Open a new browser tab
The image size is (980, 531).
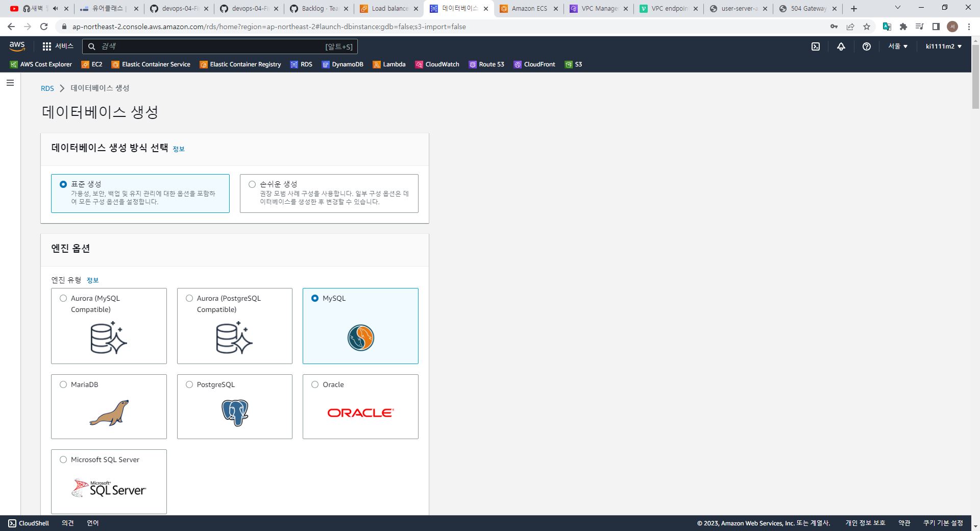coord(854,8)
